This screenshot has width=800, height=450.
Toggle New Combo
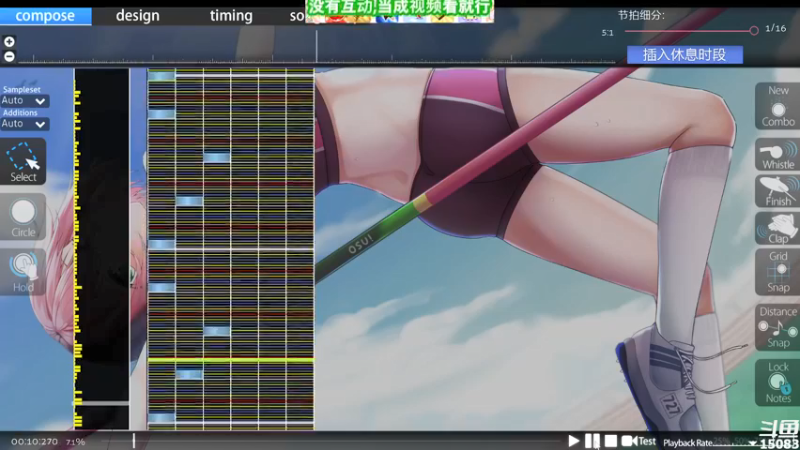coord(778,106)
